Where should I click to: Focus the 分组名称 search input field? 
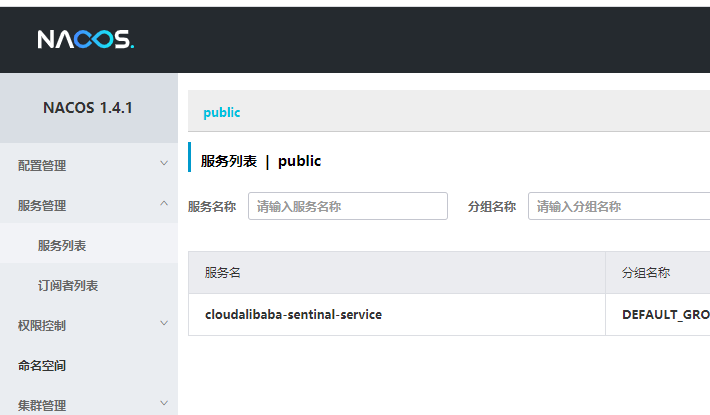pyautogui.click(x=619, y=206)
